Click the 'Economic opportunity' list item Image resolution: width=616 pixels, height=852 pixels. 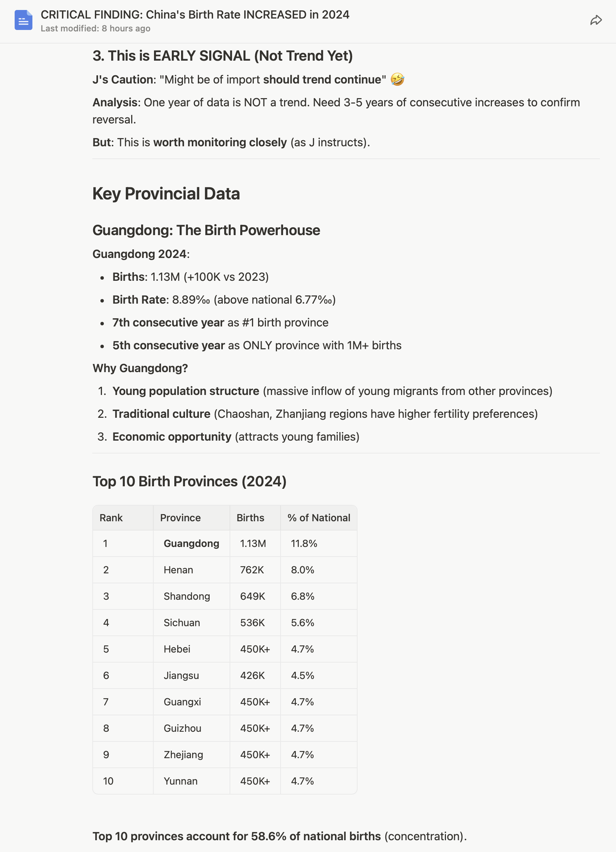[x=172, y=436]
